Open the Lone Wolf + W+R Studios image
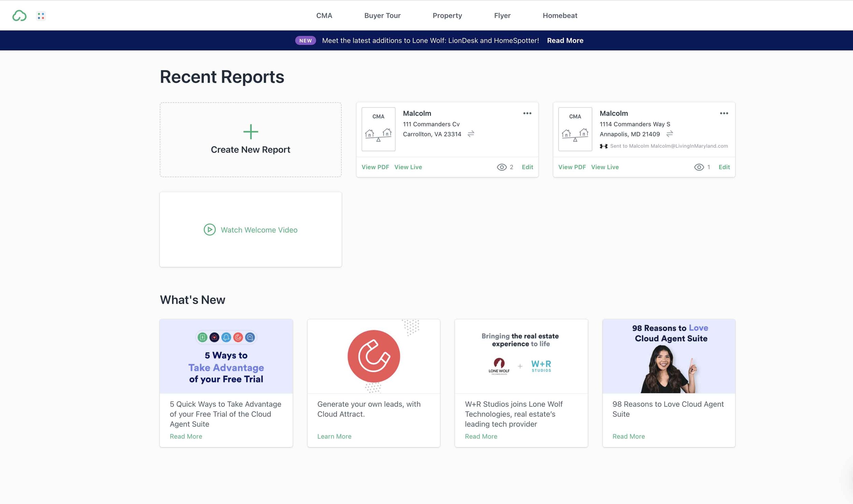 [521, 356]
